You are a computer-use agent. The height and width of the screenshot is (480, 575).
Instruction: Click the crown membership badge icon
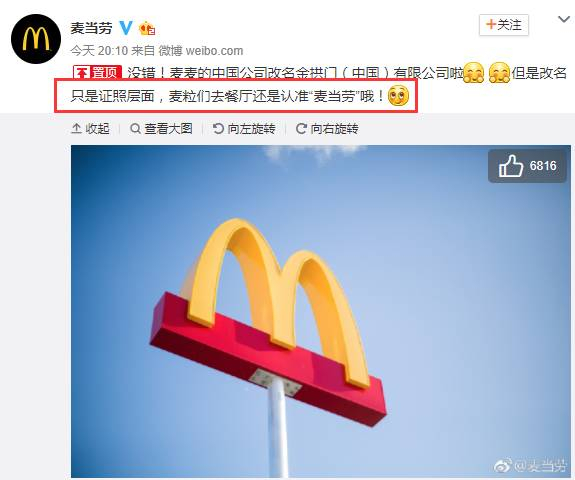click(147, 28)
